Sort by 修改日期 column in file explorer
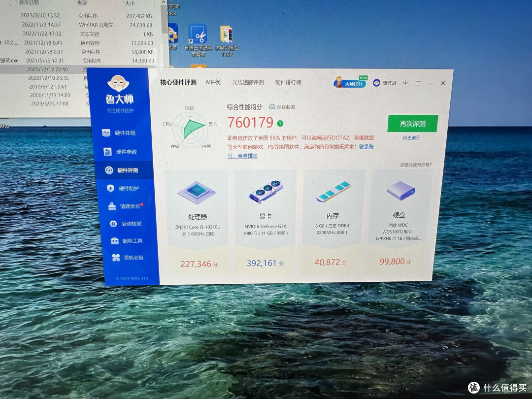532x399 pixels. (x=29, y=3)
